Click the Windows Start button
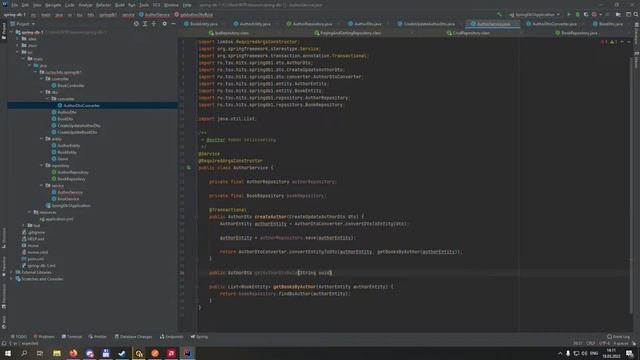The width and height of the screenshot is (640, 360). click(8, 353)
